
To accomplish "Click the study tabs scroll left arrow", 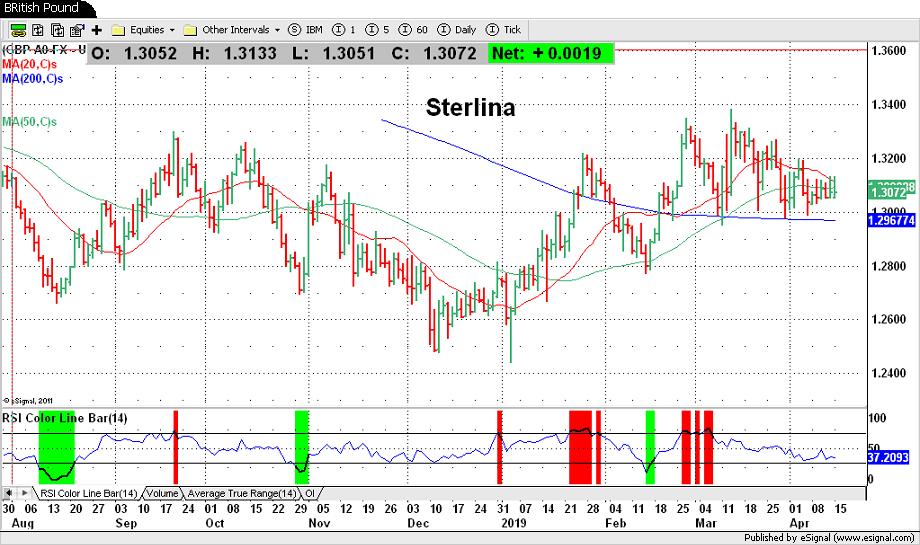I will pos(9,493).
